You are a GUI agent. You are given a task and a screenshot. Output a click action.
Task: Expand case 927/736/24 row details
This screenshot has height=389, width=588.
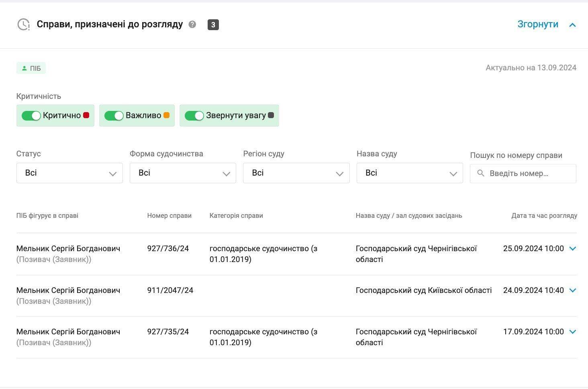(573, 249)
